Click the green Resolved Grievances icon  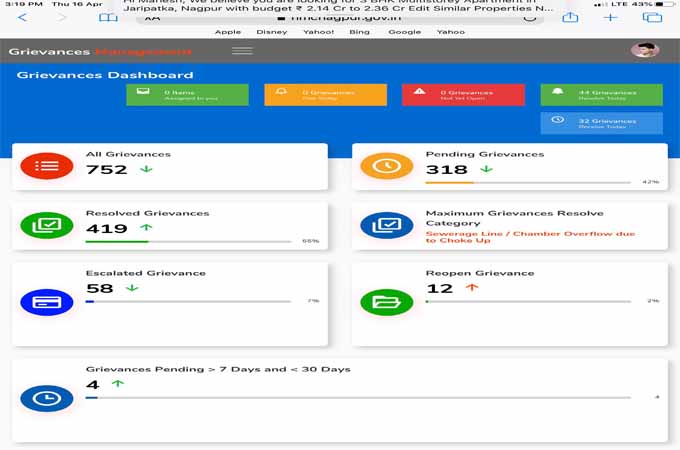46,225
